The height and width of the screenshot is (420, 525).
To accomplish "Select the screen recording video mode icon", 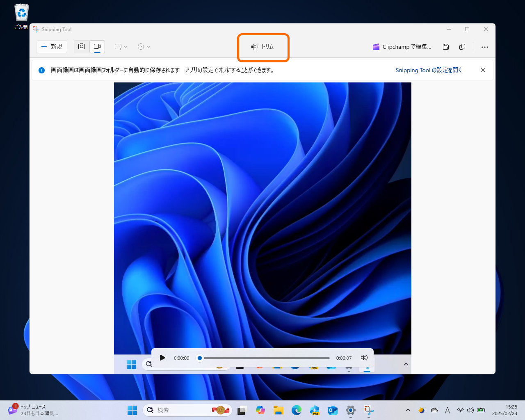I will coord(97,46).
